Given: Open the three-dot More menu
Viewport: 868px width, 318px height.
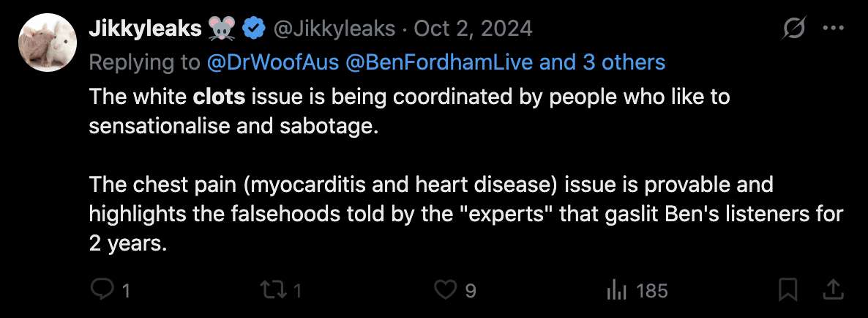Looking at the screenshot, I should point(834,29).
